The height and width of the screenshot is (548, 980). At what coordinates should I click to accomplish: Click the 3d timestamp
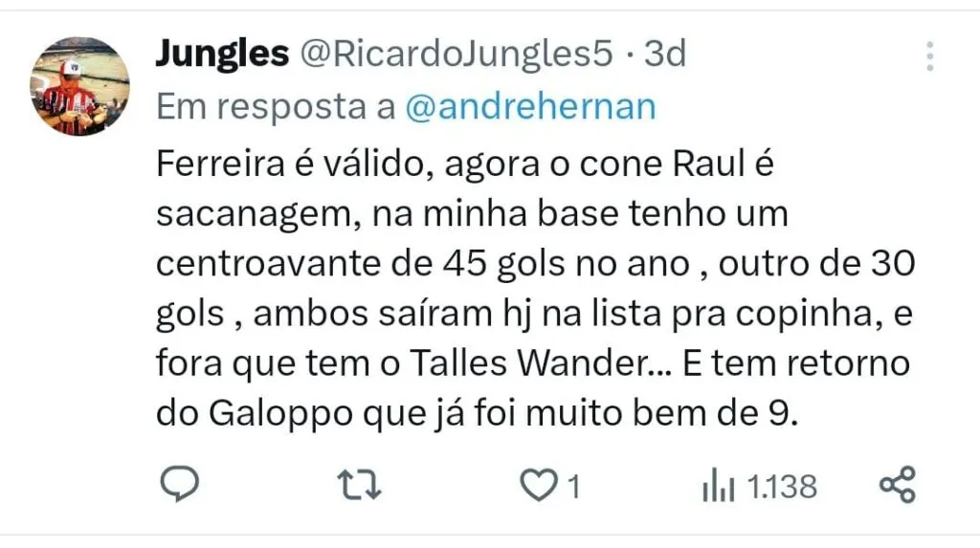coord(665,54)
